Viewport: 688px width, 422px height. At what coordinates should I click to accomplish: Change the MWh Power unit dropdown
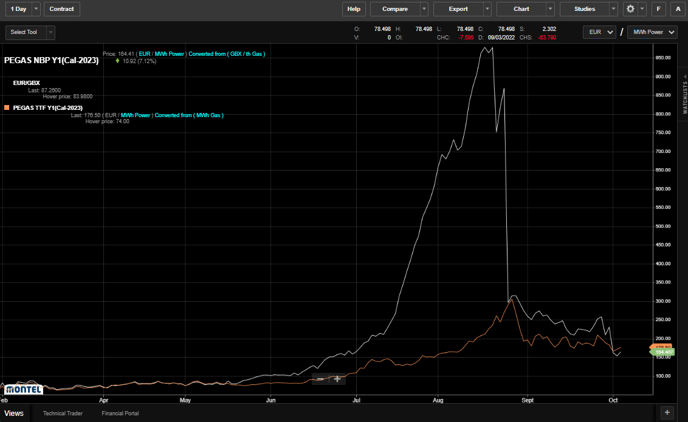point(652,32)
